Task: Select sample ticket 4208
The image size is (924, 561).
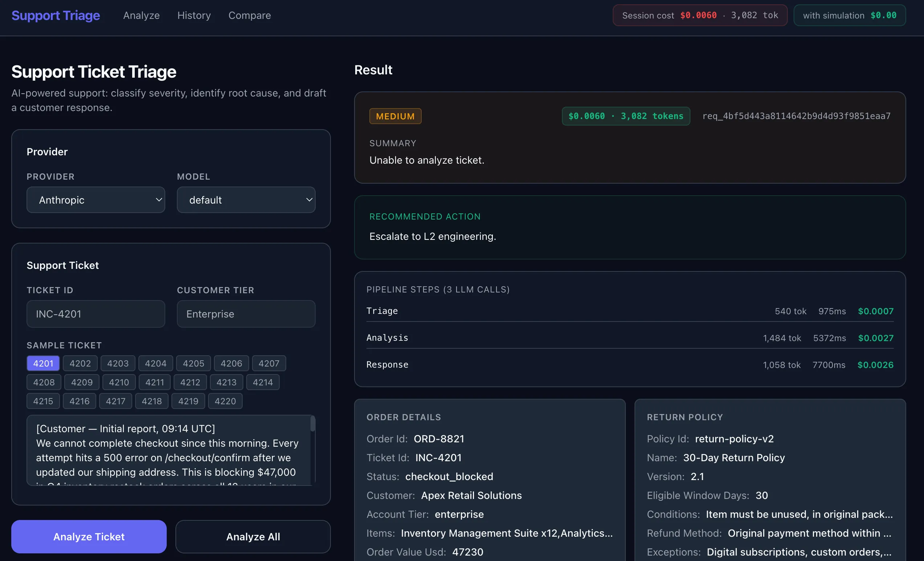Action: [44, 382]
